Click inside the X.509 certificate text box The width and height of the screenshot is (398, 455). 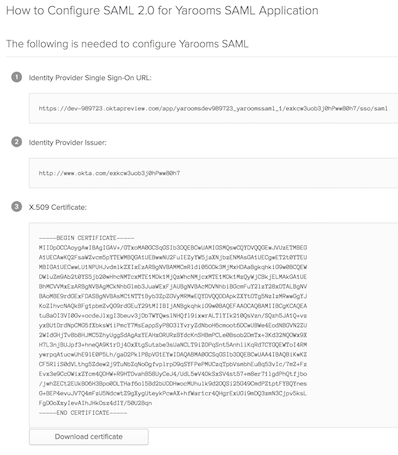point(213,325)
